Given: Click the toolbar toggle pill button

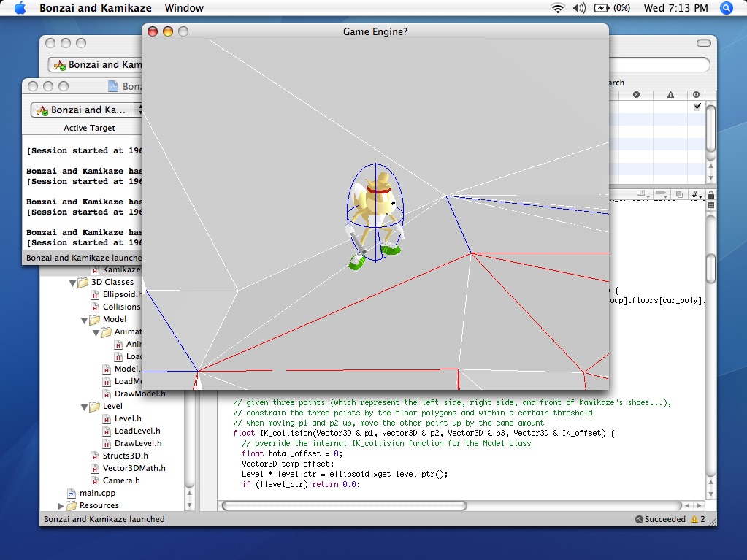Looking at the screenshot, I should tap(704, 43).
